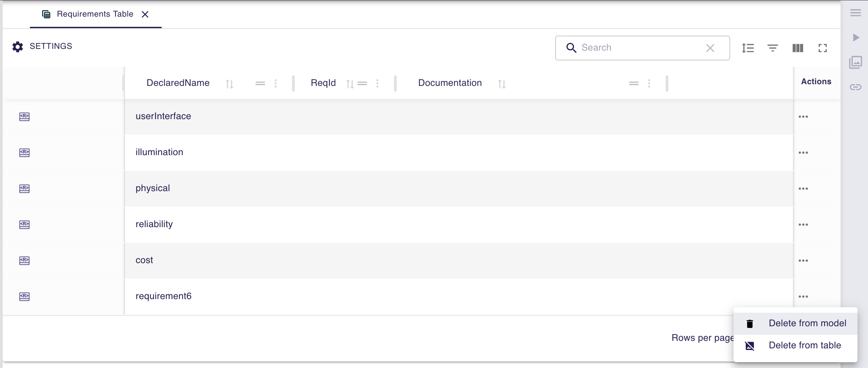Open the DeclaredName column options menu
The width and height of the screenshot is (868, 368).
pyautogui.click(x=276, y=83)
